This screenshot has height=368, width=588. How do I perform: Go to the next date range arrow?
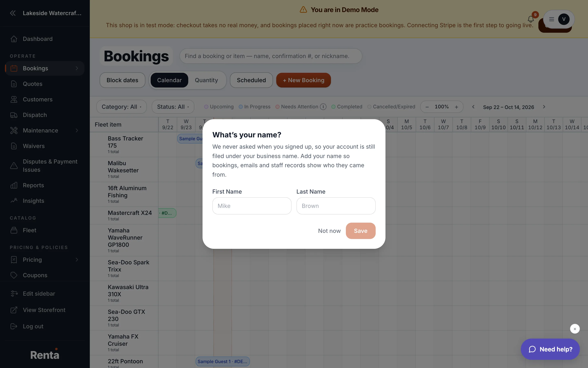click(544, 107)
